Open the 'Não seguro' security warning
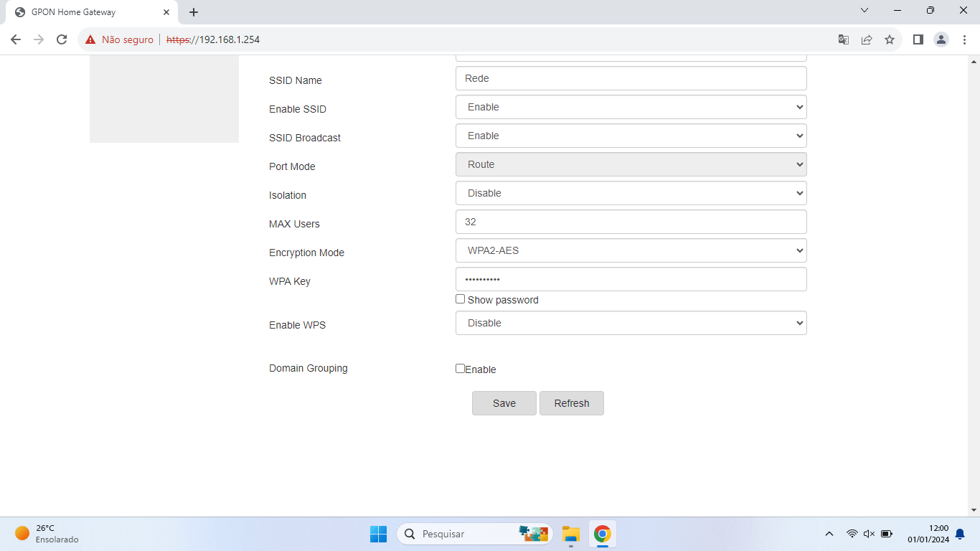Viewport: 980px width, 551px height. pyautogui.click(x=119, y=39)
